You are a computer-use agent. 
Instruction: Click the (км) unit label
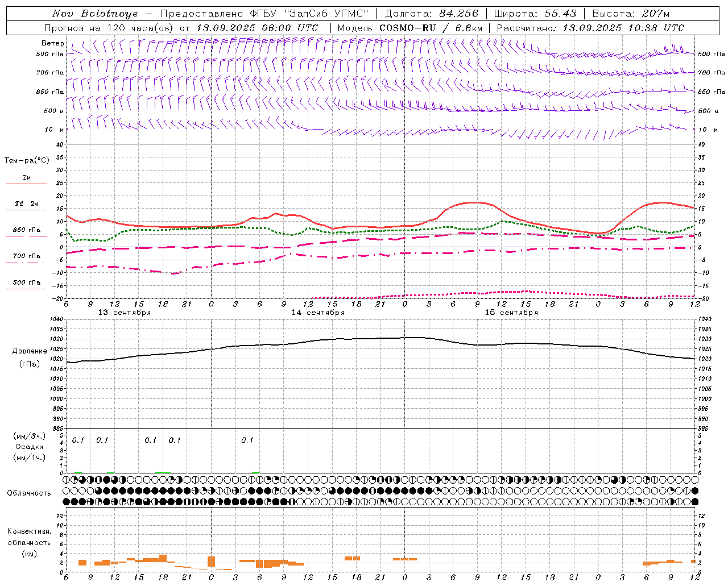click(29, 554)
